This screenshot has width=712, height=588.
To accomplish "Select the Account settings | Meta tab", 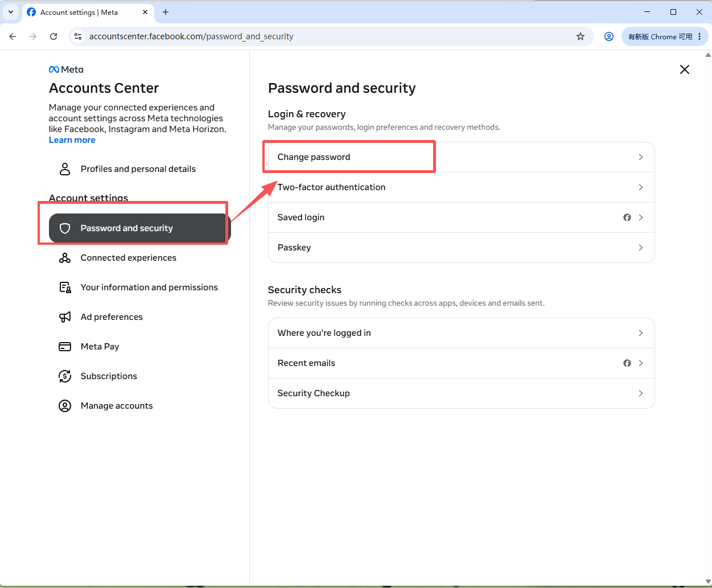I will 88,12.
